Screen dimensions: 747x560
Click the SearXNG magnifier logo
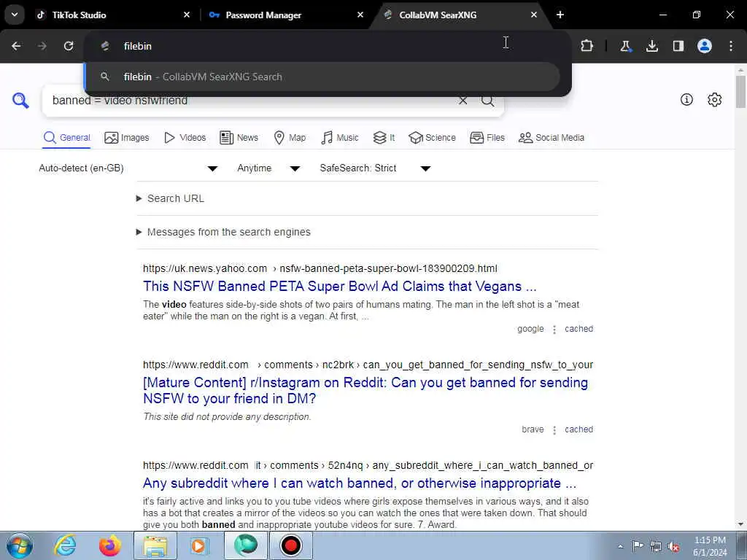[20, 101]
